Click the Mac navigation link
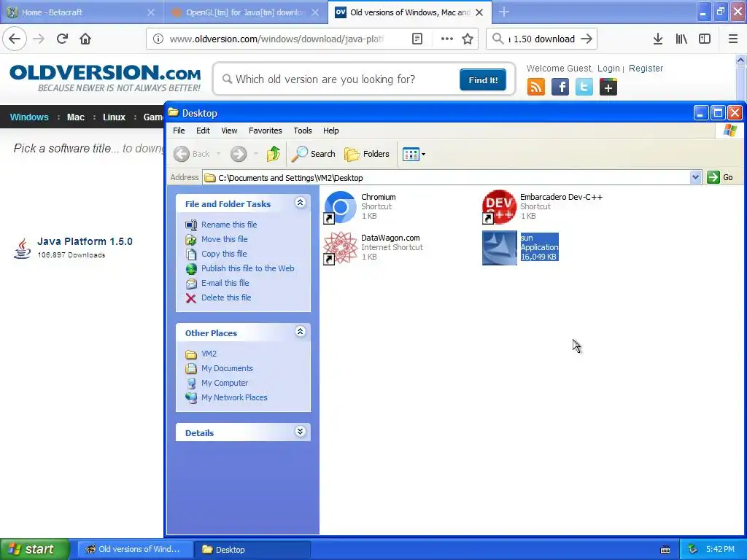This screenshot has height=560, width=747. 75,117
